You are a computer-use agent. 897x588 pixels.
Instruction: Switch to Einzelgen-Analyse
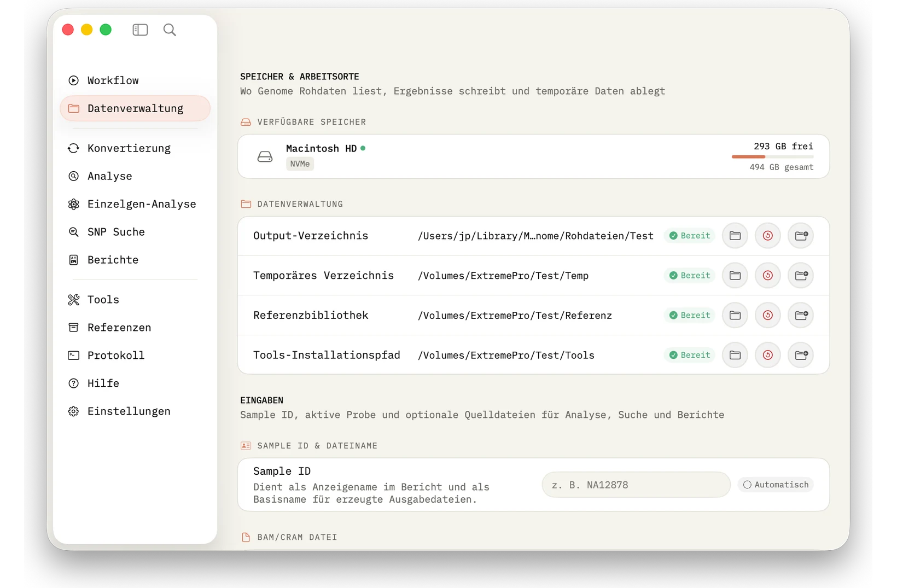(x=135, y=204)
